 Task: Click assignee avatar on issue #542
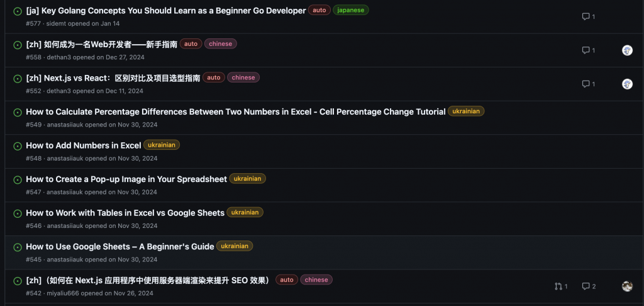pyautogui.click(x=627, y=286)
